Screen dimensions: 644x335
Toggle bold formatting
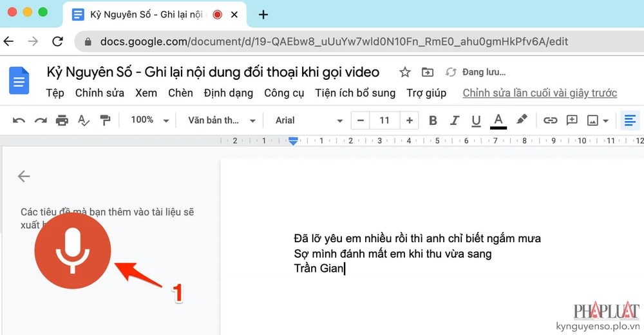click(433, 120)
